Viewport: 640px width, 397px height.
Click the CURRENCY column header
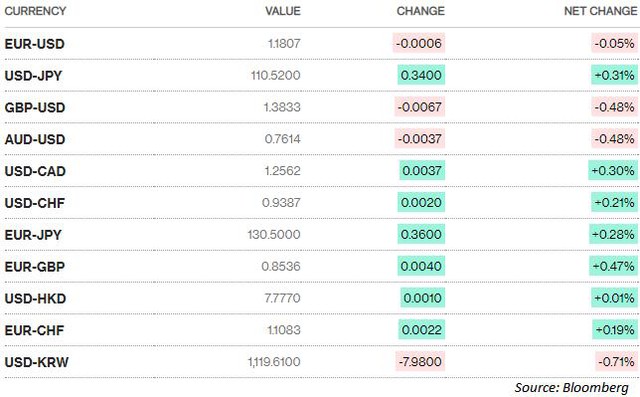point(35,11)
